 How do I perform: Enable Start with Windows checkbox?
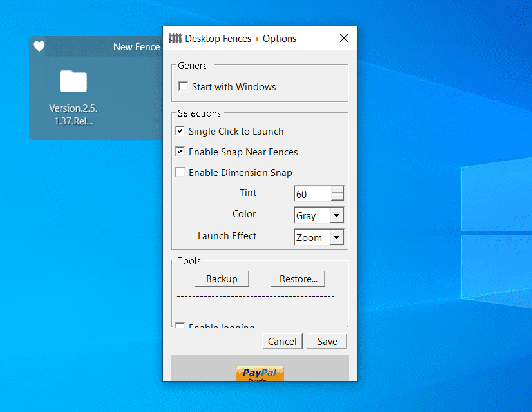pyautogui.click(x=183, y=86)
